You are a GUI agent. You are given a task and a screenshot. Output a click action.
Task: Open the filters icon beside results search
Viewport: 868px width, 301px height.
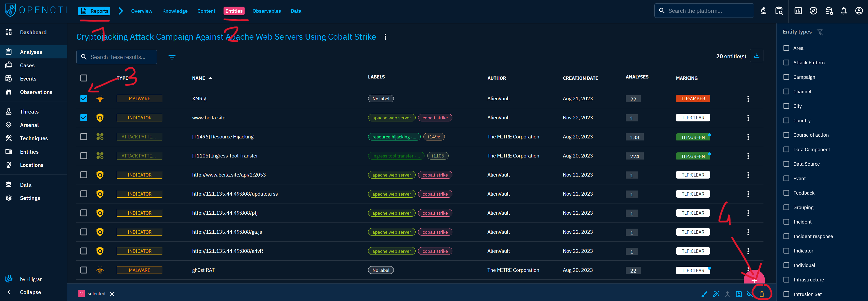click(x=172, y=57)
